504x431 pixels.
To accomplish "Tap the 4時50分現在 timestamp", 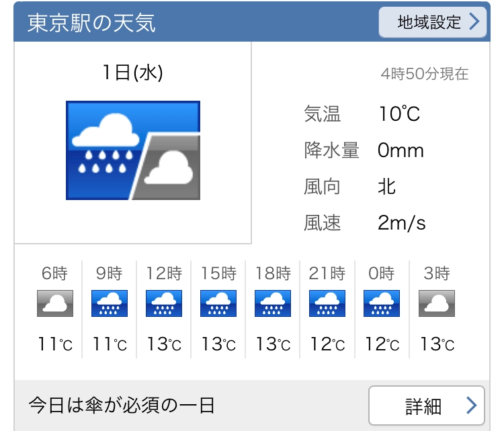I will click(x=424, y=74).
